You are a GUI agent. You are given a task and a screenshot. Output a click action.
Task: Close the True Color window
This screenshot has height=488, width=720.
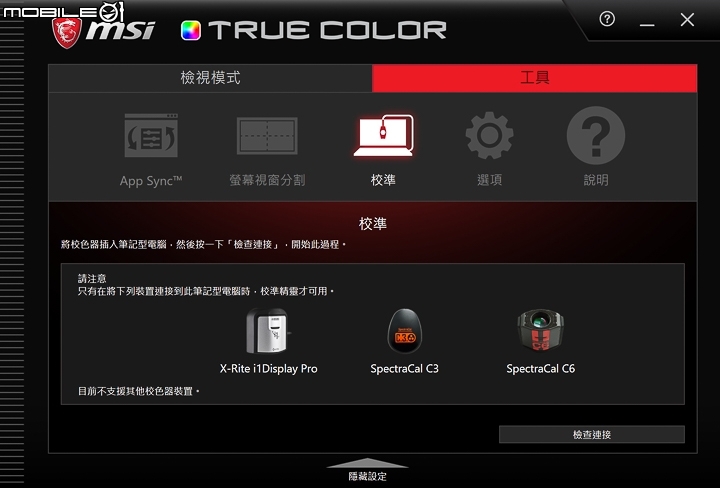click(687, 20)
